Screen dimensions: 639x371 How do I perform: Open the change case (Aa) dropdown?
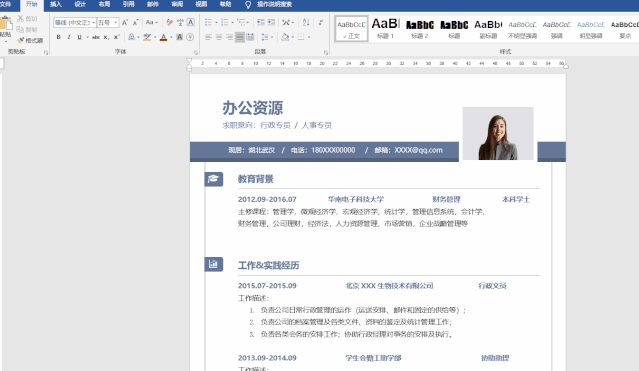coord(152,22)
